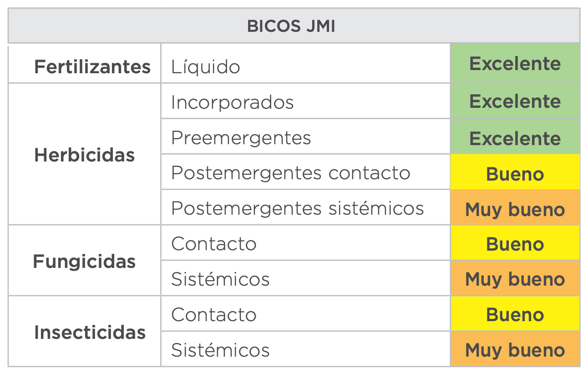Select the Fungicidas category cell

85,262
